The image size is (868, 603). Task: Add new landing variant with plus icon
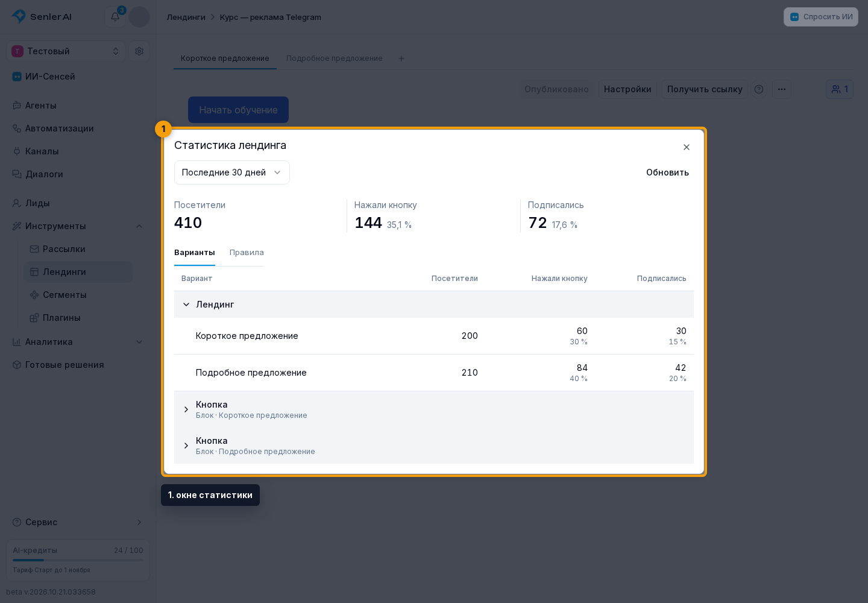(x=401, y=58)
